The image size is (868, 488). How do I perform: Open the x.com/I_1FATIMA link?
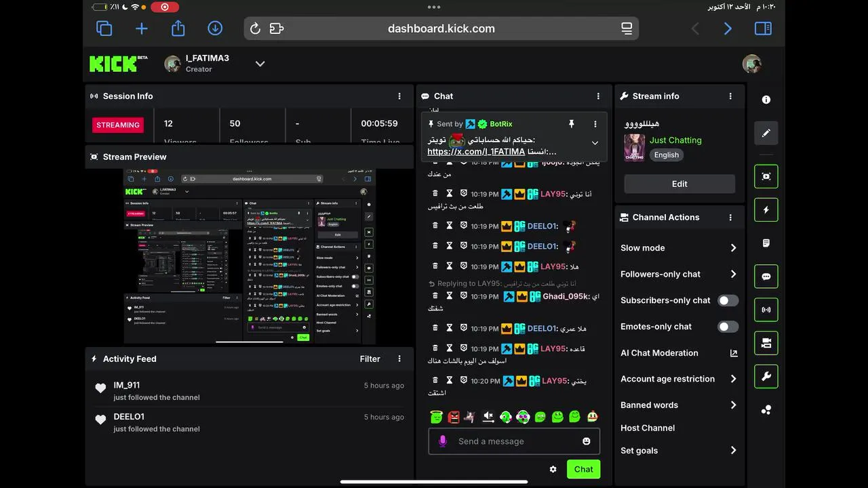coord(476,152)
